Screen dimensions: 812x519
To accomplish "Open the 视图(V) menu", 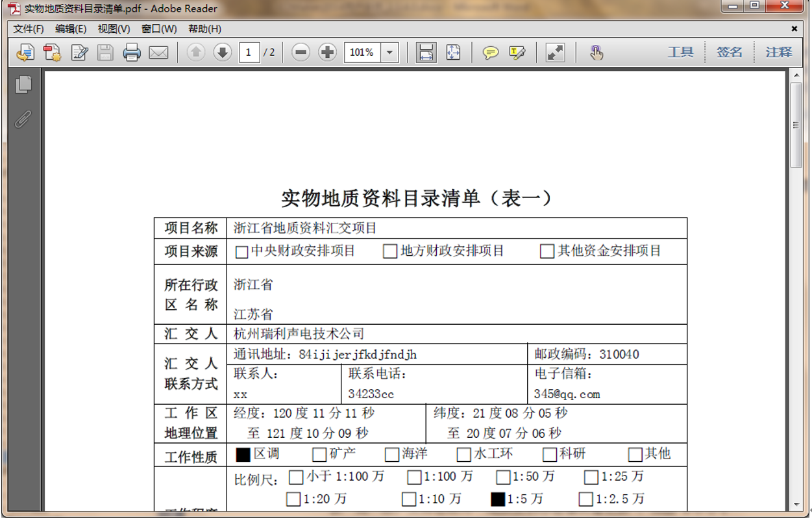I will coord(114,29).
